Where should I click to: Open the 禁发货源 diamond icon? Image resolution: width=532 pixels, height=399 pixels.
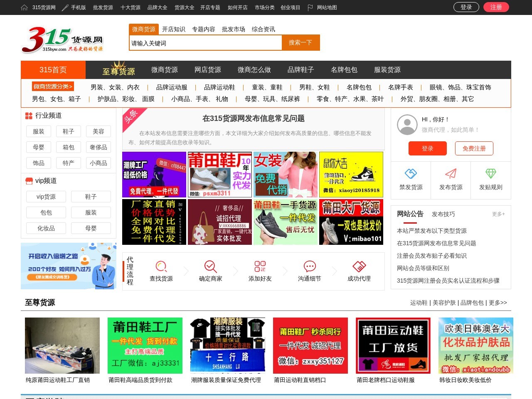411,173
